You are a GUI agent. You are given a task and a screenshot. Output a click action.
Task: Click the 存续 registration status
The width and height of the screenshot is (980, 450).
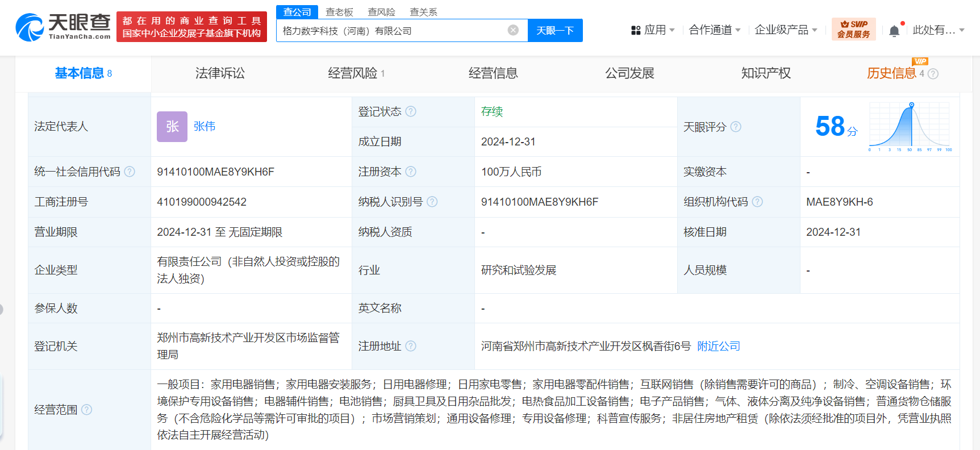point(492,111)
